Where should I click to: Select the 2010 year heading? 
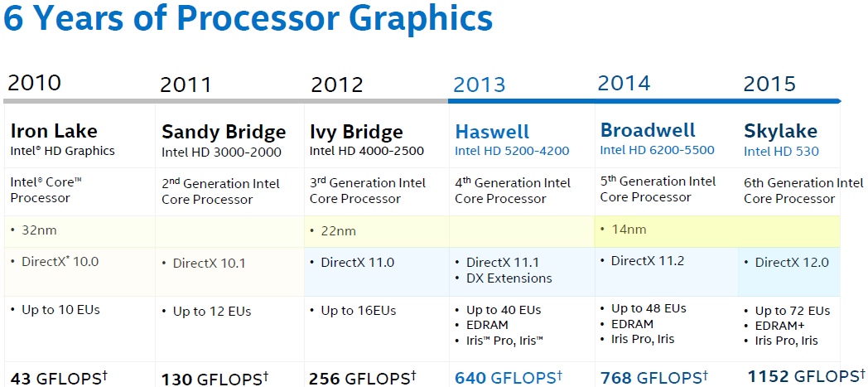pos(34,83)
